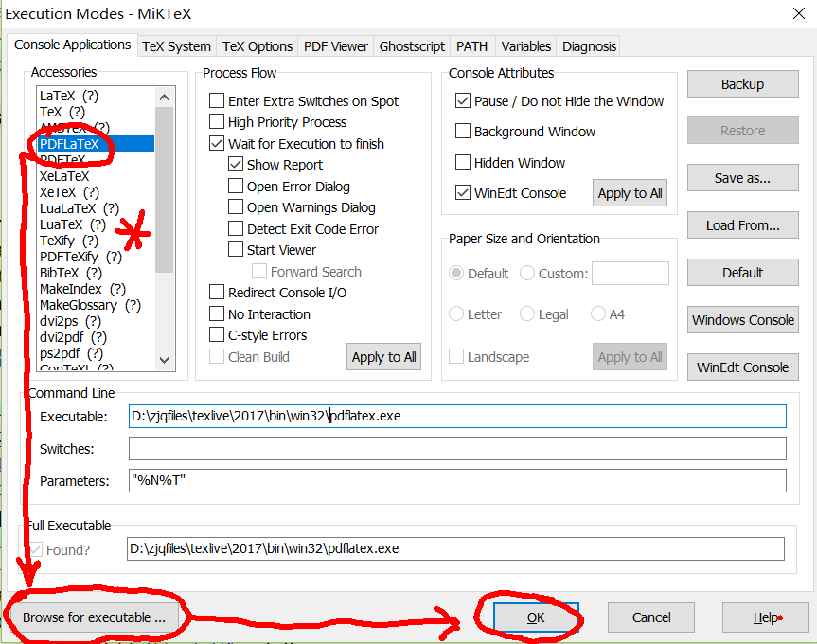Image resolution: width=817 pixels, height=644 pixels.
Task: Open Help for this dialog
Action: 766,617
